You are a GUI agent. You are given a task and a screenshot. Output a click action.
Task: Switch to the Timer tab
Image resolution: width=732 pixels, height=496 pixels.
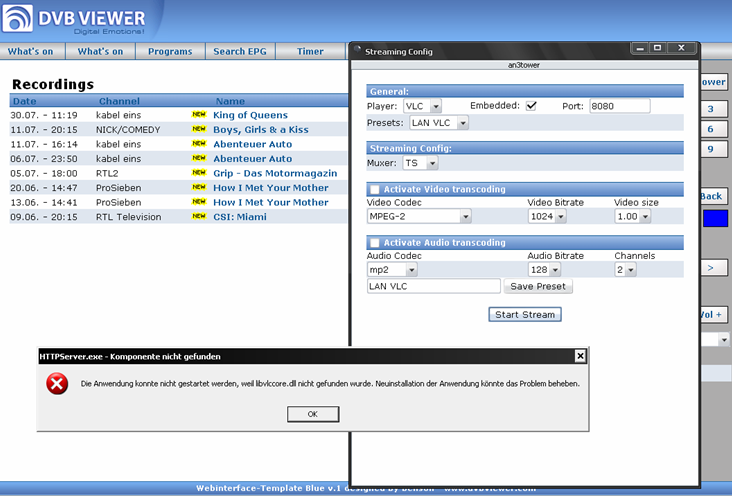[x=310, y=51]
